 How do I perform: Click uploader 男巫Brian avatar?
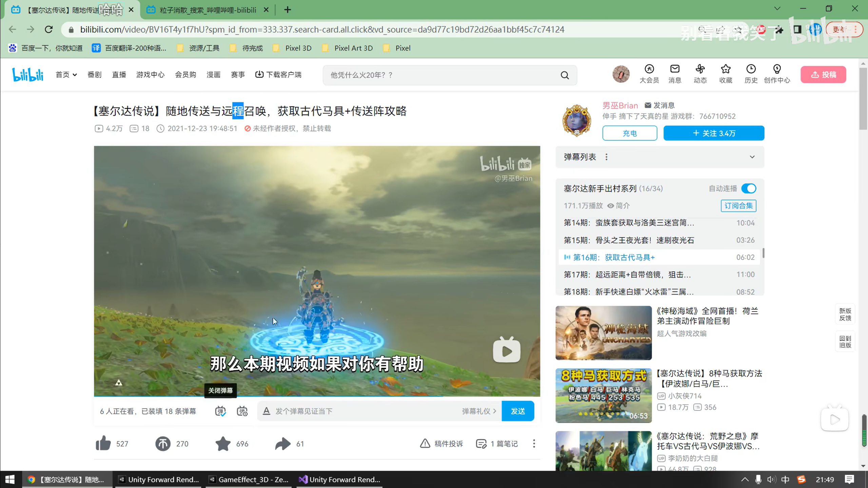click(577, 121)
